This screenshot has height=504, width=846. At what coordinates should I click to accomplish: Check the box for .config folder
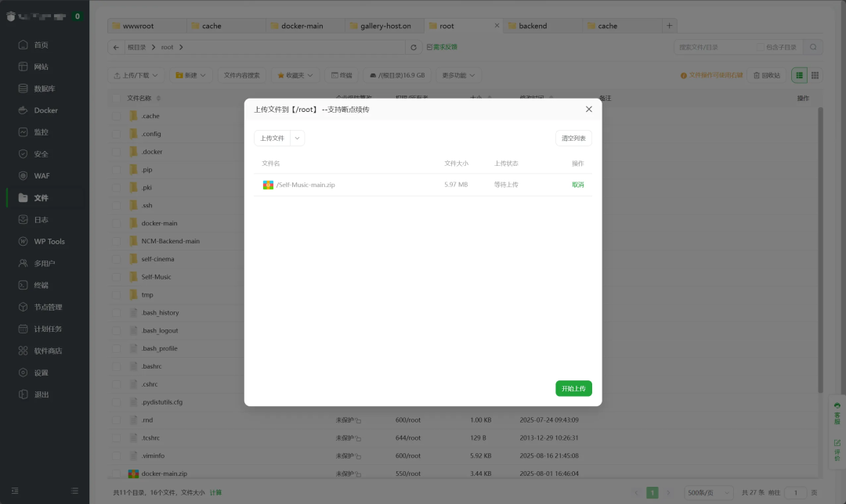(116, 134)
